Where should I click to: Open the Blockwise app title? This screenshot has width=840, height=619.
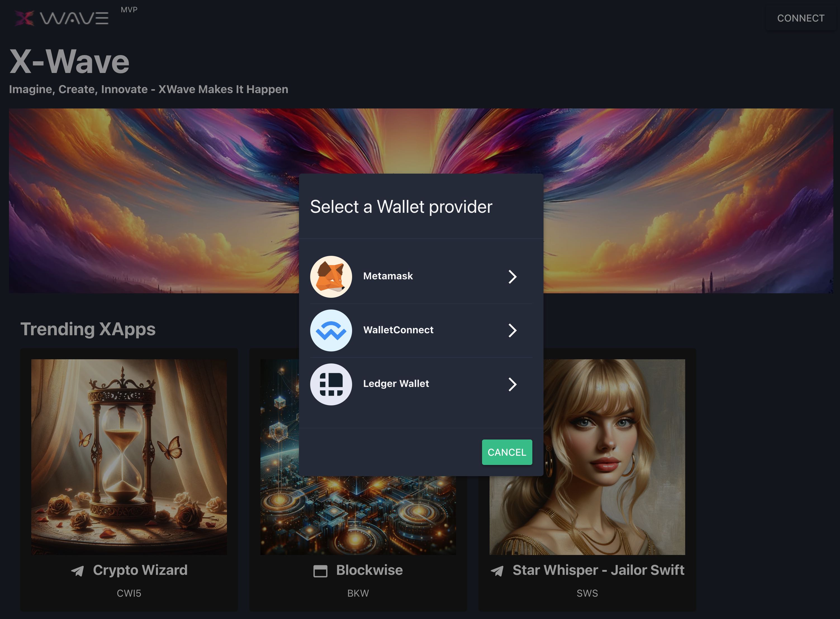pos(369,570)
